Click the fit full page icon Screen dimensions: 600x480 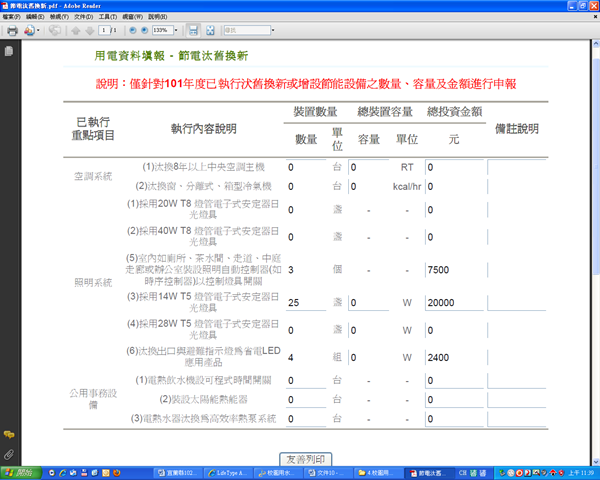pyautogui.click(x=210, y=30)
